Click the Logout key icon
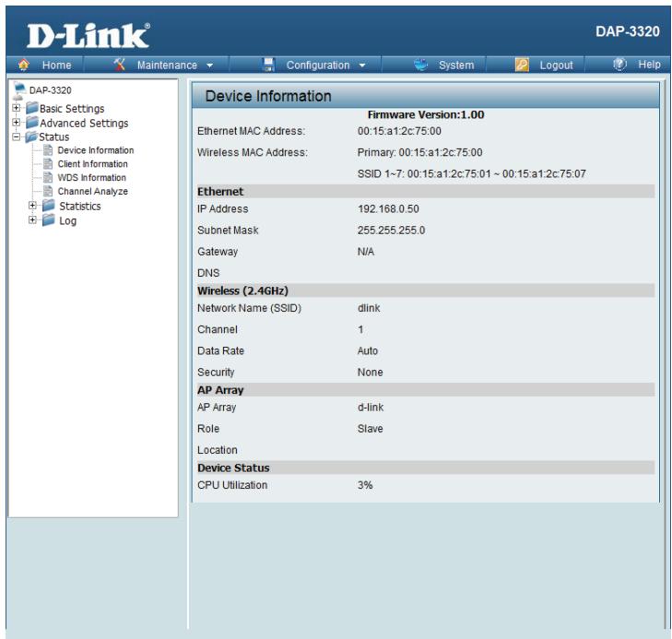Screen dimensions: 672x639 point(522,65)
